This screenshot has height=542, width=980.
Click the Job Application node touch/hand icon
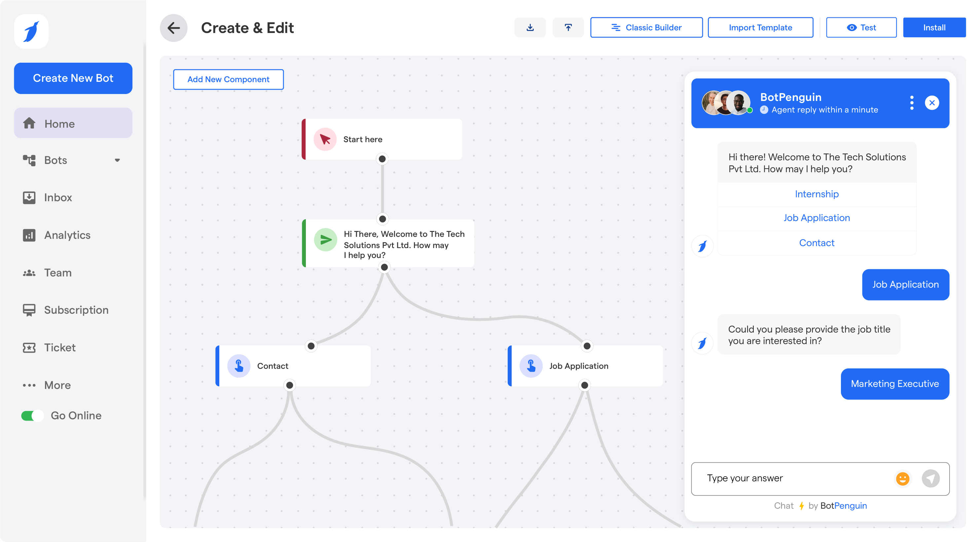(531, 366)
